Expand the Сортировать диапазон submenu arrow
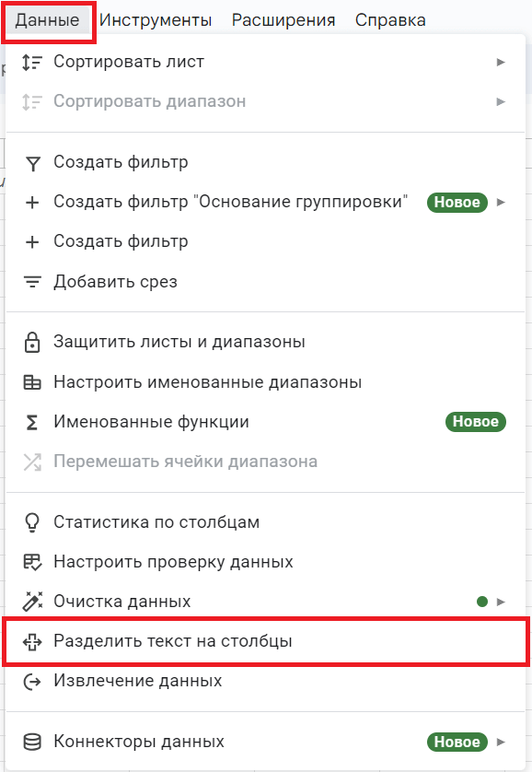The width and height of the screenshot is (532, 772). click(x=502, y=101)
